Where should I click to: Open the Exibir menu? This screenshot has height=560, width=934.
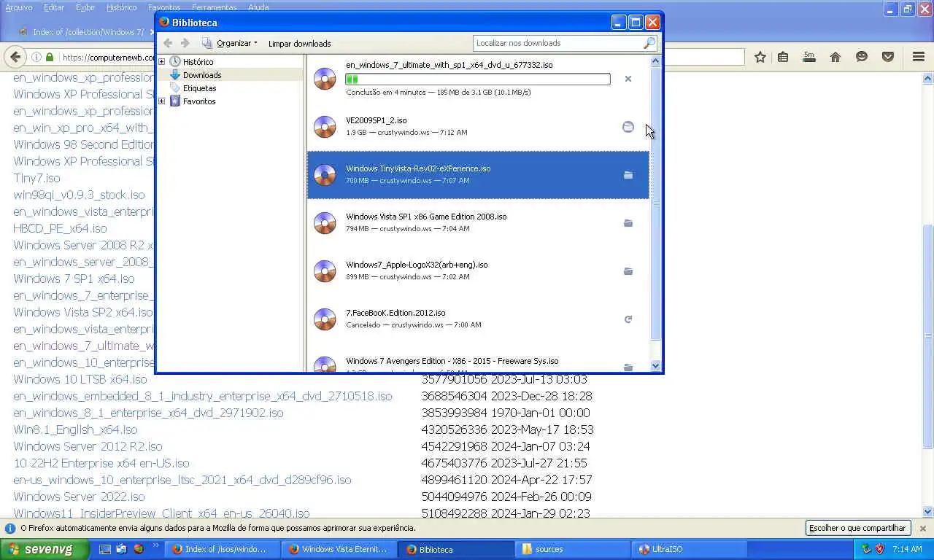pos(85,7)
